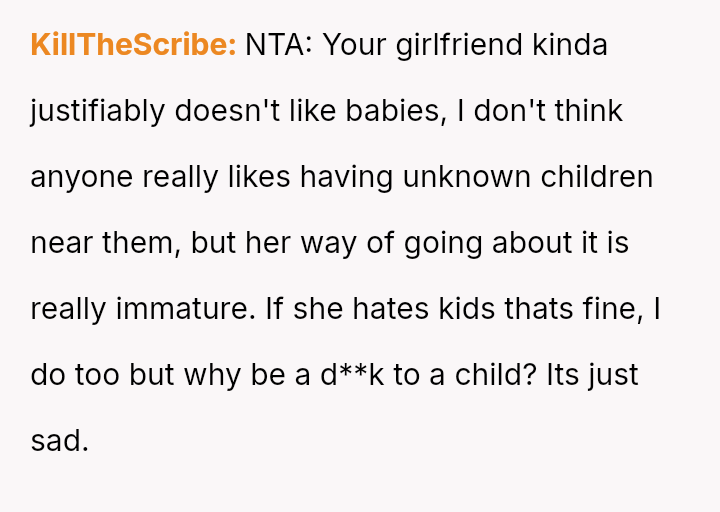Click the word "children" in the comment
This screenshot has height=512, width=720.
(597, 177)
